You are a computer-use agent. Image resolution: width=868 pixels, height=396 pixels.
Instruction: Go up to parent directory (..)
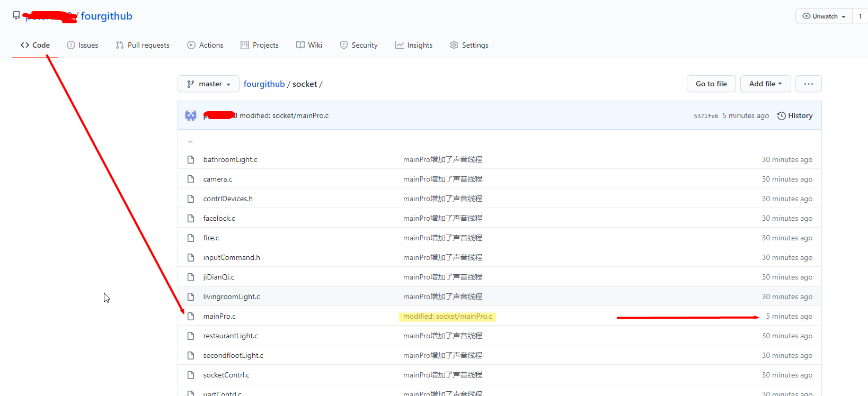(x=190, y=140)
